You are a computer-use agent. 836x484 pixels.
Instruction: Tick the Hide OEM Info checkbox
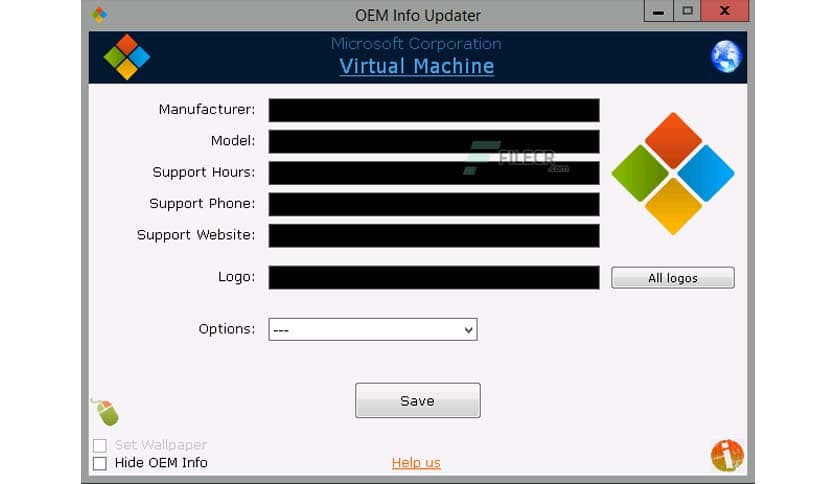(100, 463)
